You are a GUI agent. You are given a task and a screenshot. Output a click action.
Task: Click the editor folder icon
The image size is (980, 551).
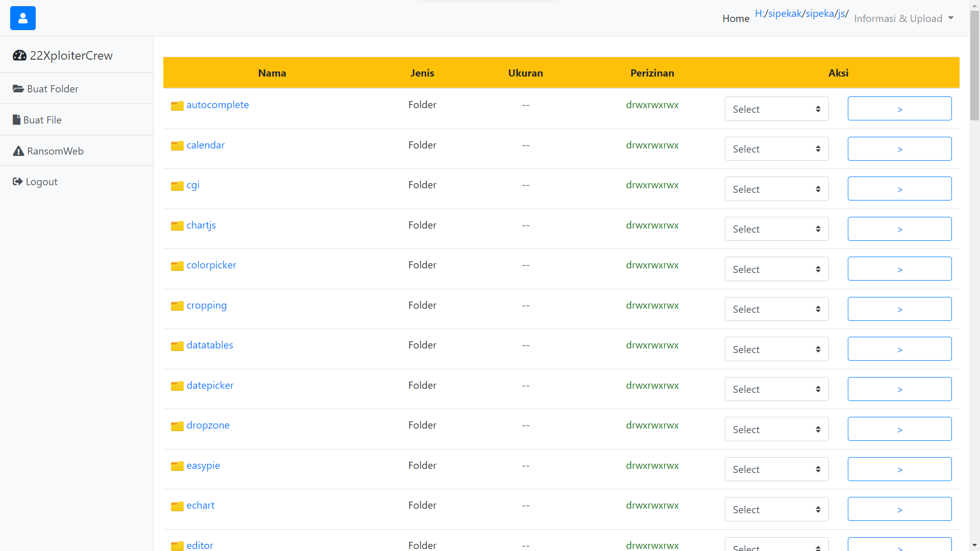[x=177, y=546]
